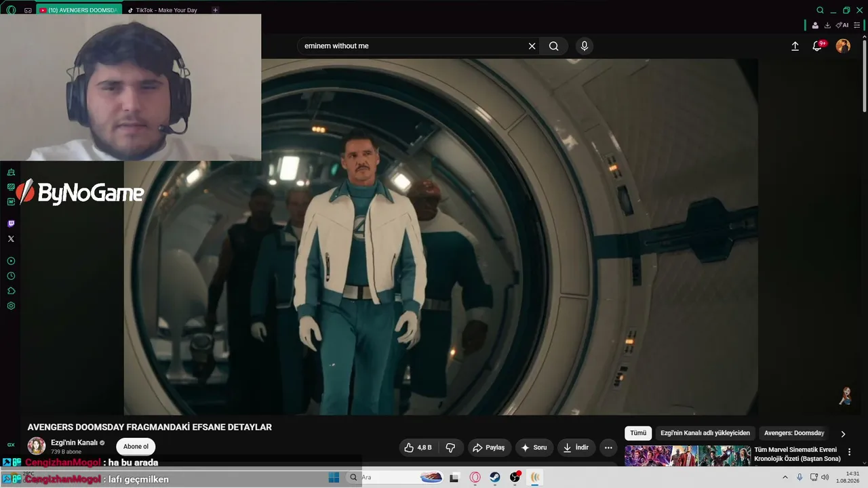The width and height of the screenshot is (868, 488).
Task: Like the video showing 4,8 B
Action: [418, 447]
